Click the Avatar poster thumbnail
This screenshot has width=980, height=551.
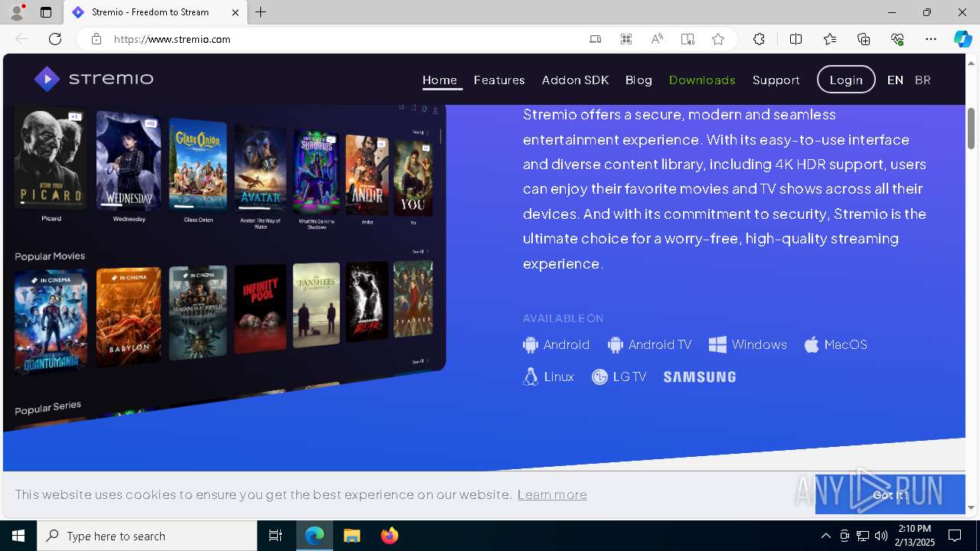(x=260, y=166)
